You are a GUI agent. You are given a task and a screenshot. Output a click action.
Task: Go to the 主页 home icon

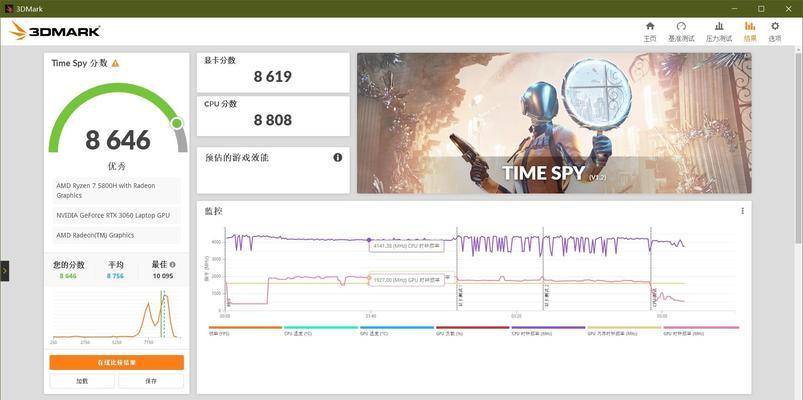(x=650, y=26)
